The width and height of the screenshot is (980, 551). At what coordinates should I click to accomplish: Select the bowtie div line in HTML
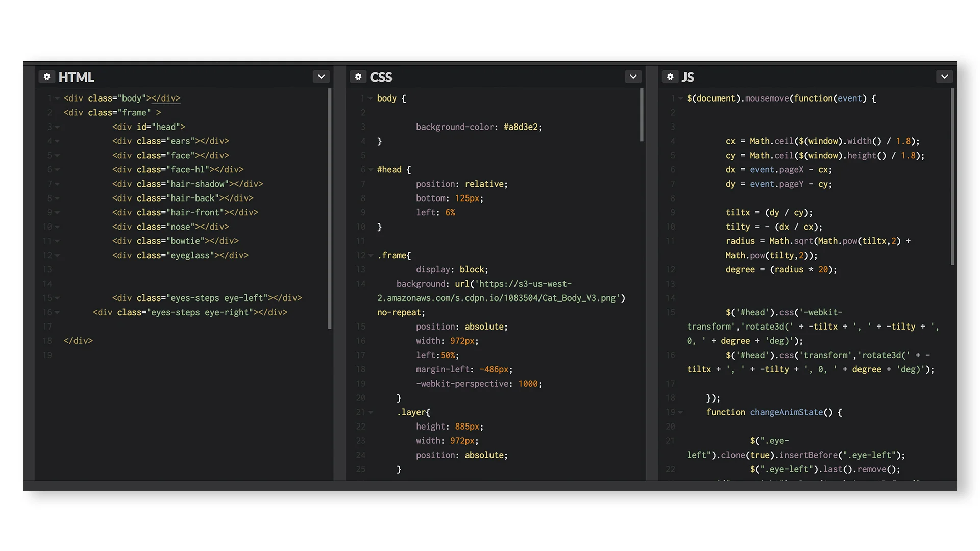click(175, 241)
